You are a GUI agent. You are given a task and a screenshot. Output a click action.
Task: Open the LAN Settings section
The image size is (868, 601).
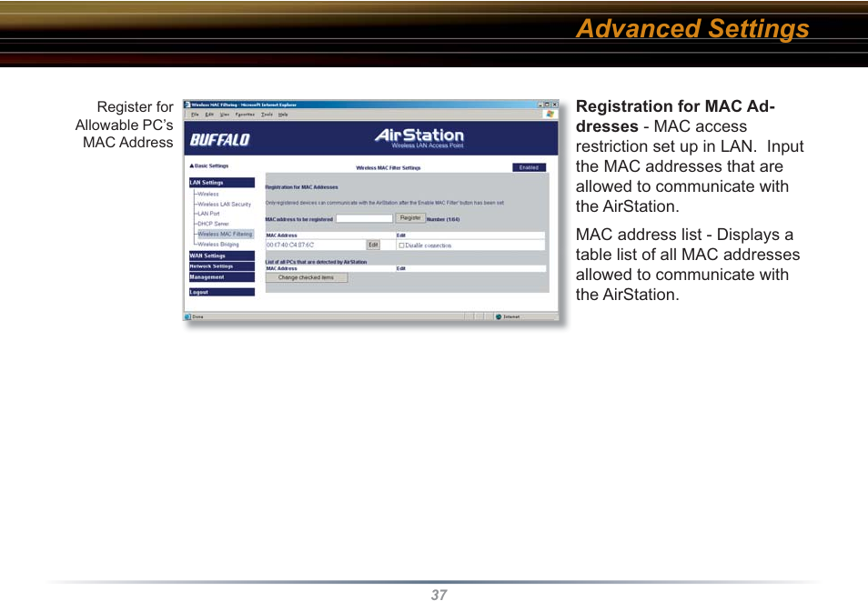tap(222, 183)
